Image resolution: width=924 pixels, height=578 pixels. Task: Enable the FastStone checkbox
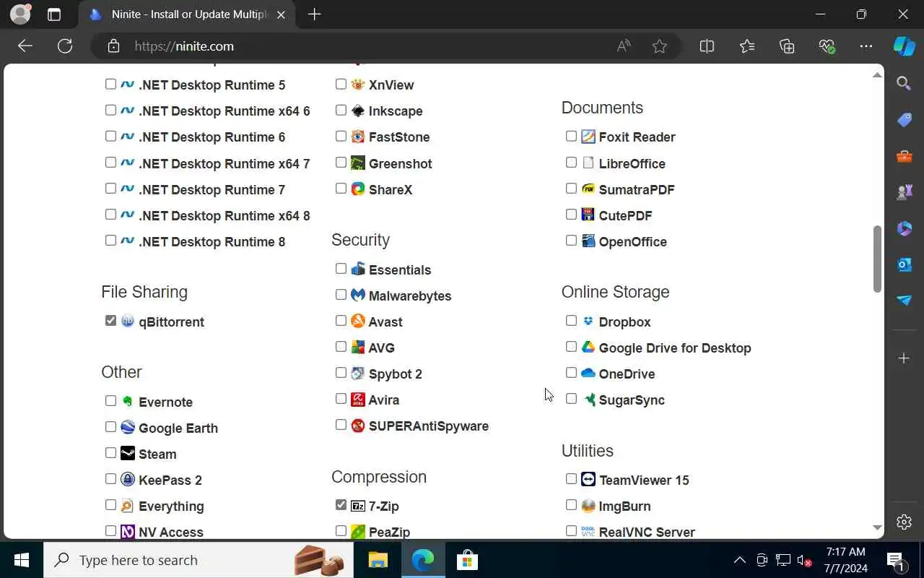coord(341,136)
